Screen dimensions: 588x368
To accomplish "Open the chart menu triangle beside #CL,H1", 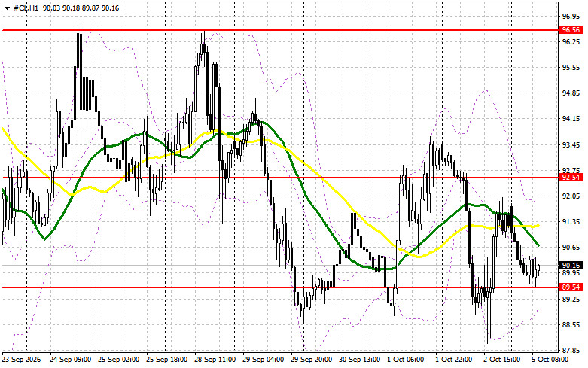I will (x=7, y=8).
